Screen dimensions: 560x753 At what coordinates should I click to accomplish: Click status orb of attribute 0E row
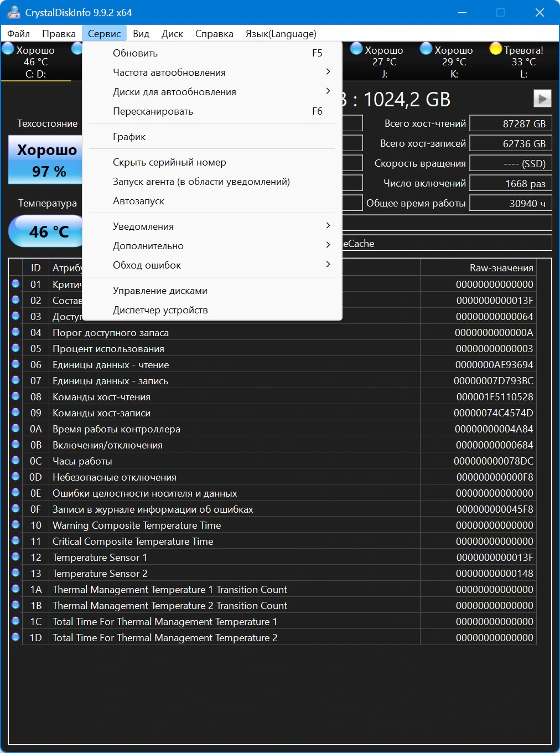(16, 492)
